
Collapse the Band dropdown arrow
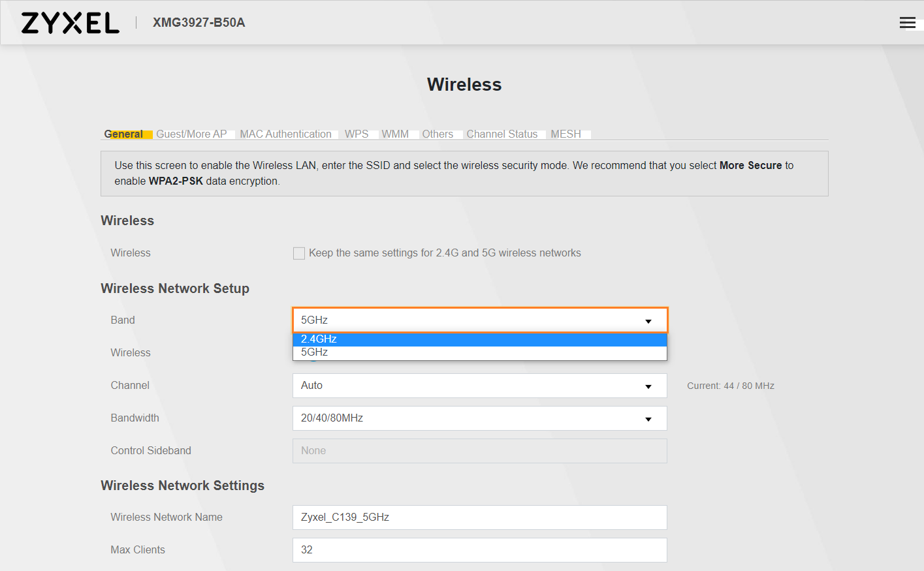pos(648,320)
